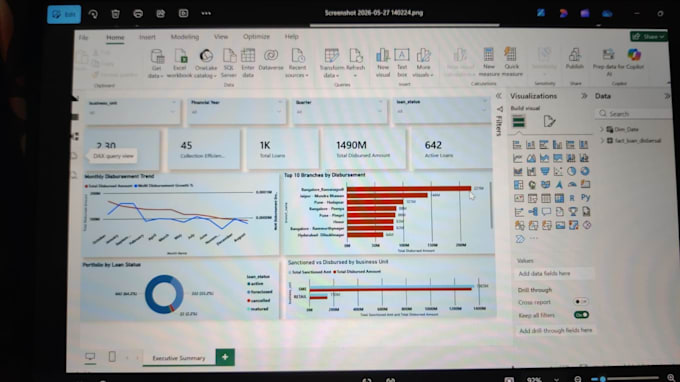Select the Line chart visual icon
The image size is (680, 382).
click(517, 158)
